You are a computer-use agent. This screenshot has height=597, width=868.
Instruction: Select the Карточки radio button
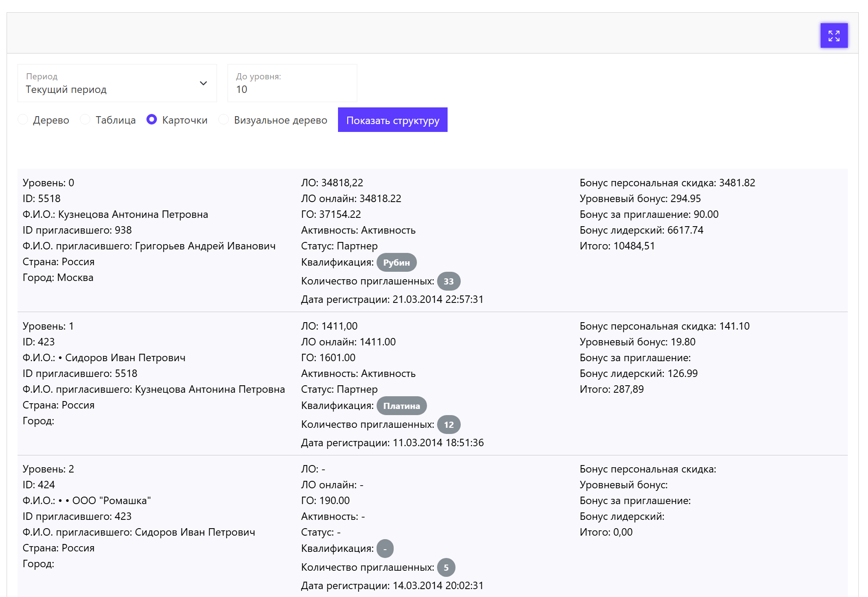(152, 120)
